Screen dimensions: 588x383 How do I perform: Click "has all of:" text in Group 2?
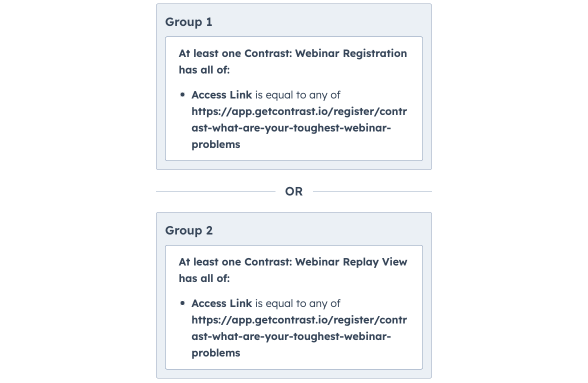click(x=204, y=278)
